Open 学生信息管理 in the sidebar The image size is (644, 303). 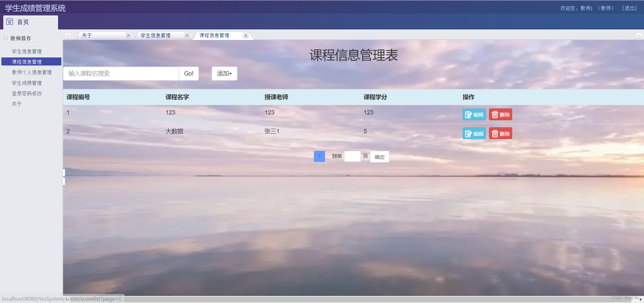(27, 51)
